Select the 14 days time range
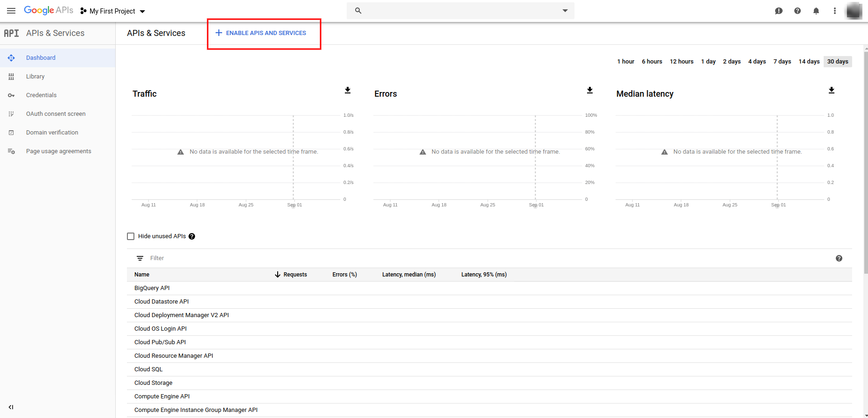868x418 pixels. click(809, 62)
